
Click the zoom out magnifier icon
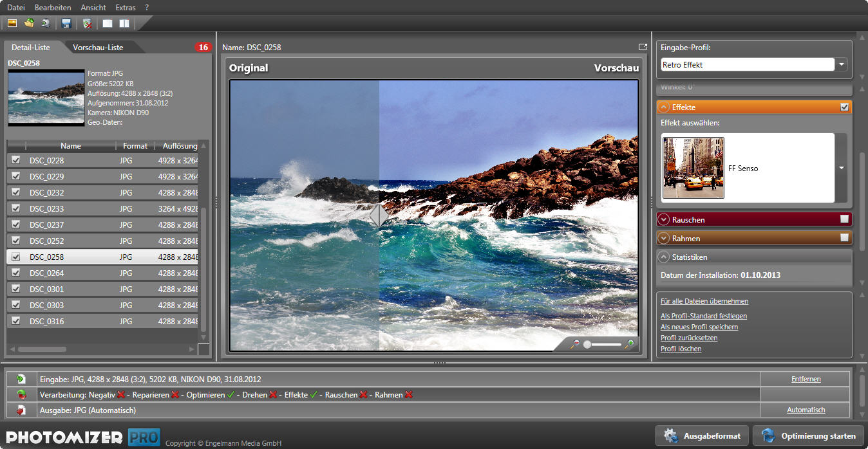click(x=575, y=345)
